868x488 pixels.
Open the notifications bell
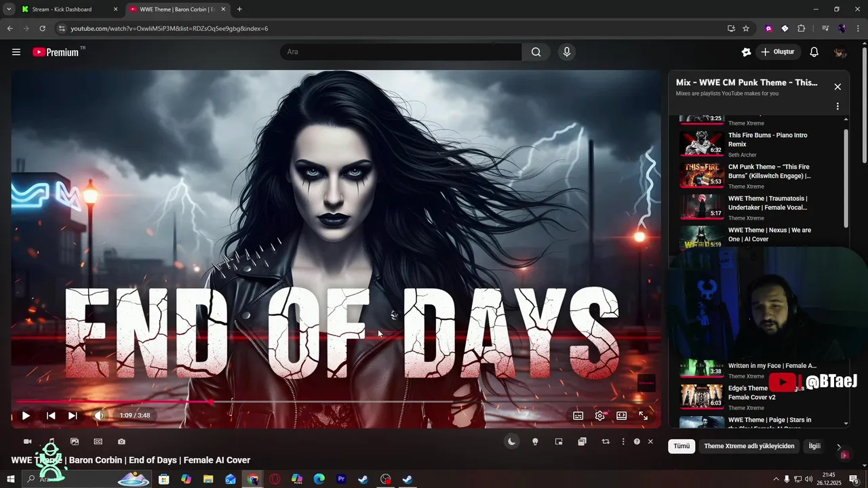(x=814, y=52)
